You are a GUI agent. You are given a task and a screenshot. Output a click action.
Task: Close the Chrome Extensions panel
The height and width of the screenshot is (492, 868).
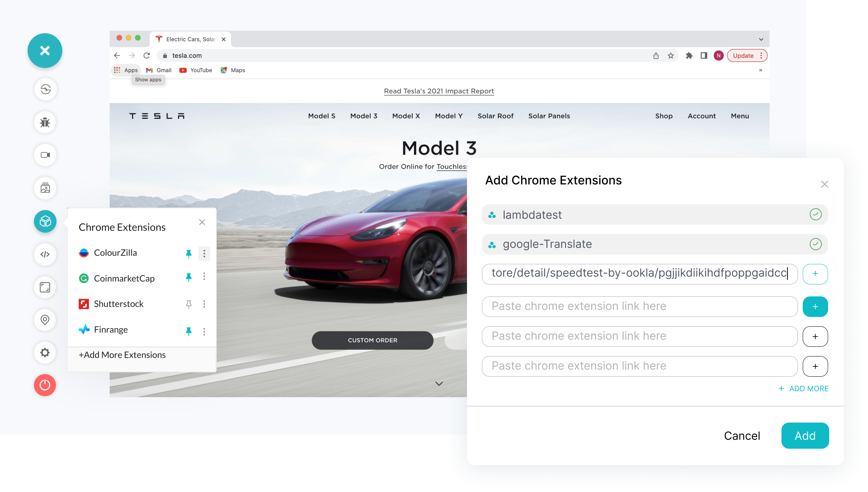202,222
